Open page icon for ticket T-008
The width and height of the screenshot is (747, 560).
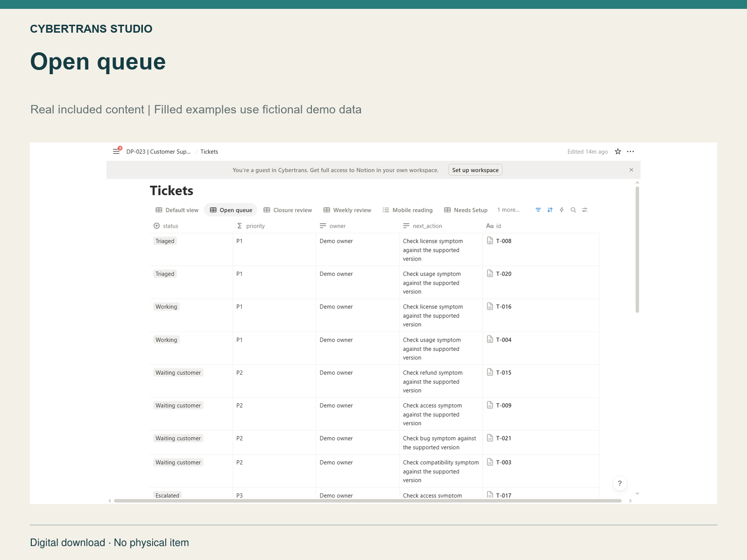[490, 241]
